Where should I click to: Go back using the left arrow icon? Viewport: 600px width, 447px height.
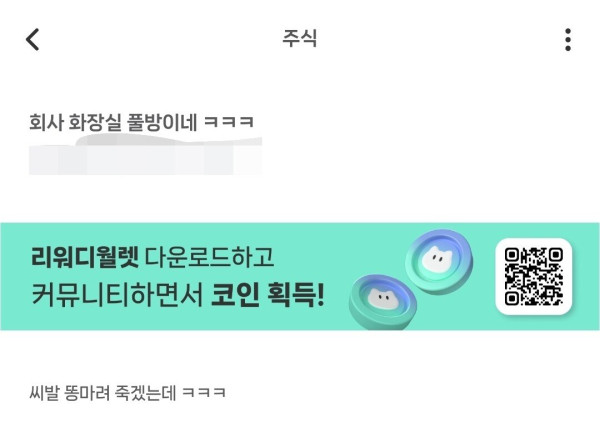[x=33, y=39]
